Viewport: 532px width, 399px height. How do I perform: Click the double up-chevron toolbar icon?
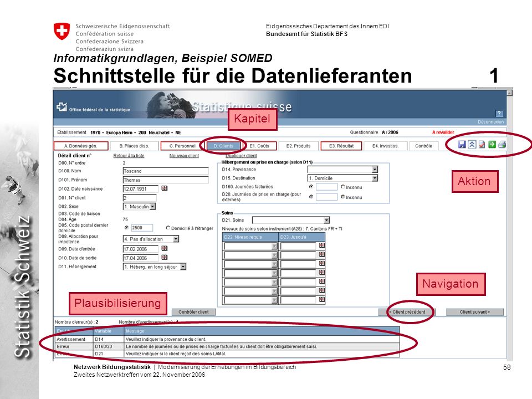coord(472,145)
